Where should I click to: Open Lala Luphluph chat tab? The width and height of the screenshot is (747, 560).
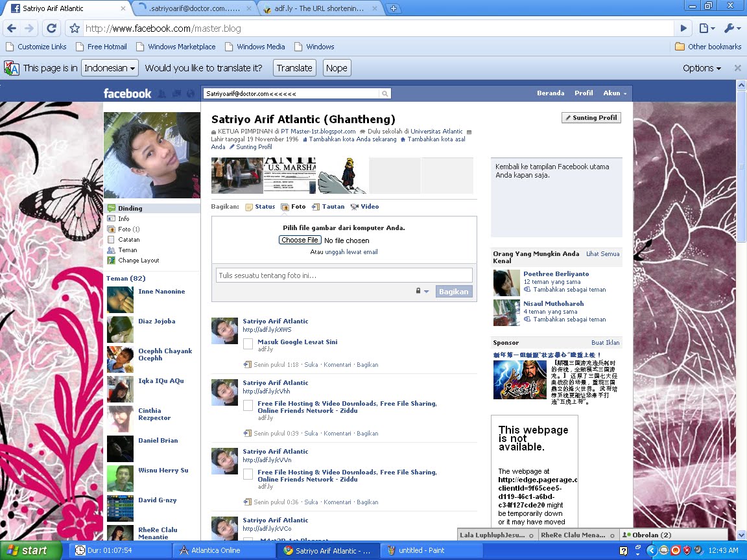497,535
